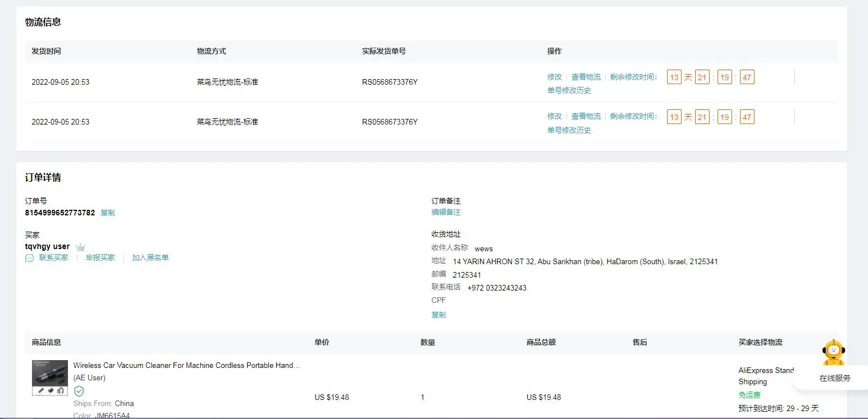
Task: Click the 收货地址 label
Action: point(446,234)
